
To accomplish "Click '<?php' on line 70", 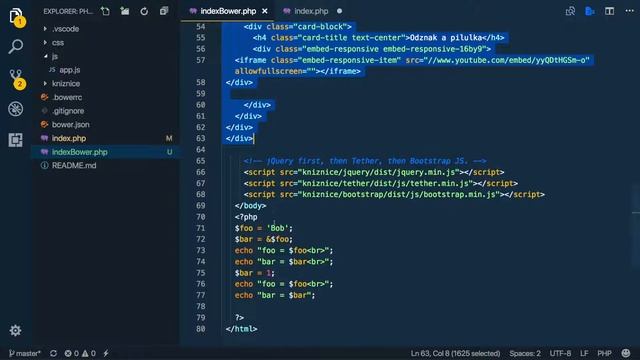I will 246,217.
